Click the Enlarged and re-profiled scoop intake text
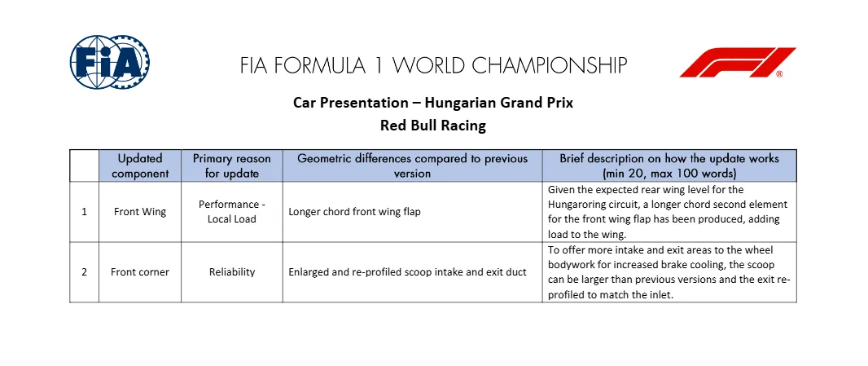Screen dimensions: 868x366 407,271
